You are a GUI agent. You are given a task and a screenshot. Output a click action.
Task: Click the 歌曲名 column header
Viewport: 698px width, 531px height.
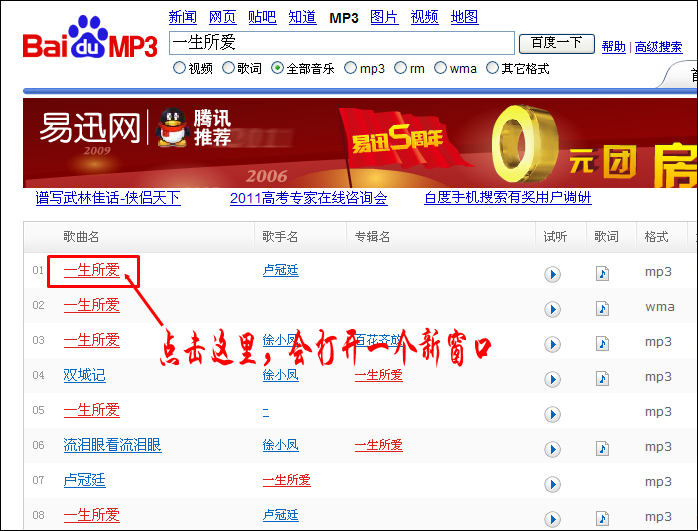click(81, 237)
